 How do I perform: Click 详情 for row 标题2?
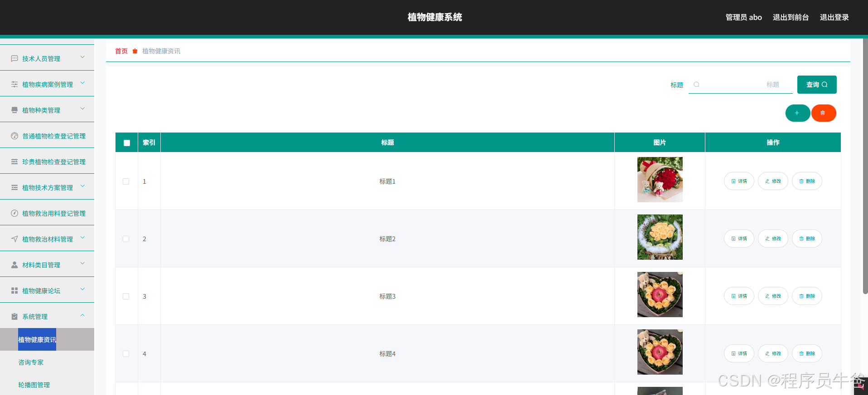(x=739, y=238)
